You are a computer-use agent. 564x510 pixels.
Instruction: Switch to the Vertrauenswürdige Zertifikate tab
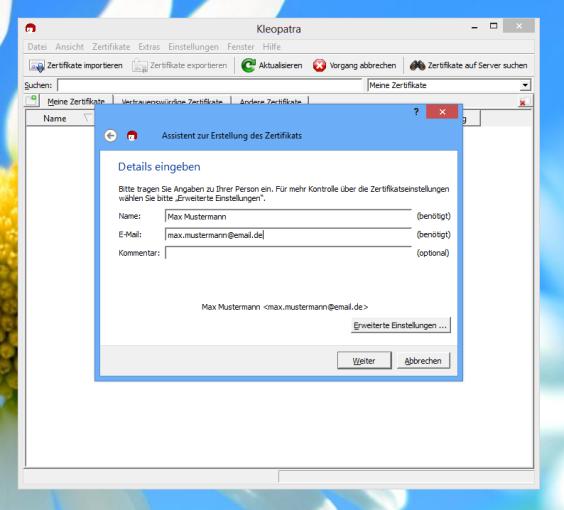(172, 101)
